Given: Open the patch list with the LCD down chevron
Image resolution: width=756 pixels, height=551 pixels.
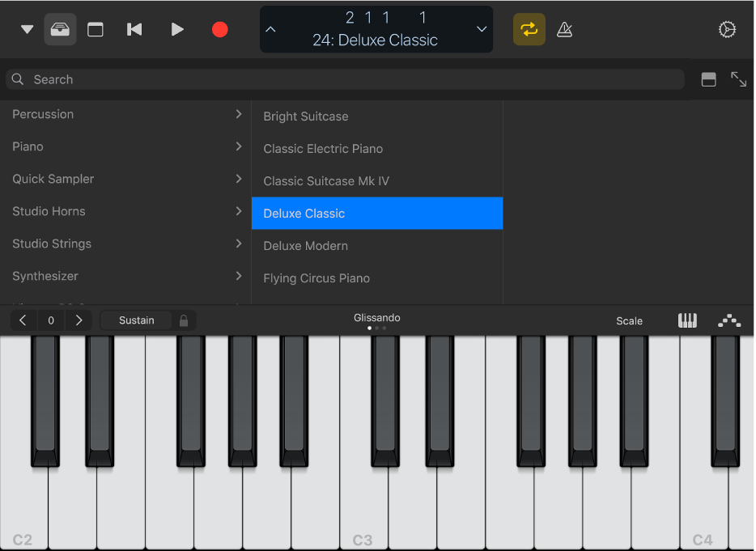Looking at the screenshot, I should coord(483,29).
